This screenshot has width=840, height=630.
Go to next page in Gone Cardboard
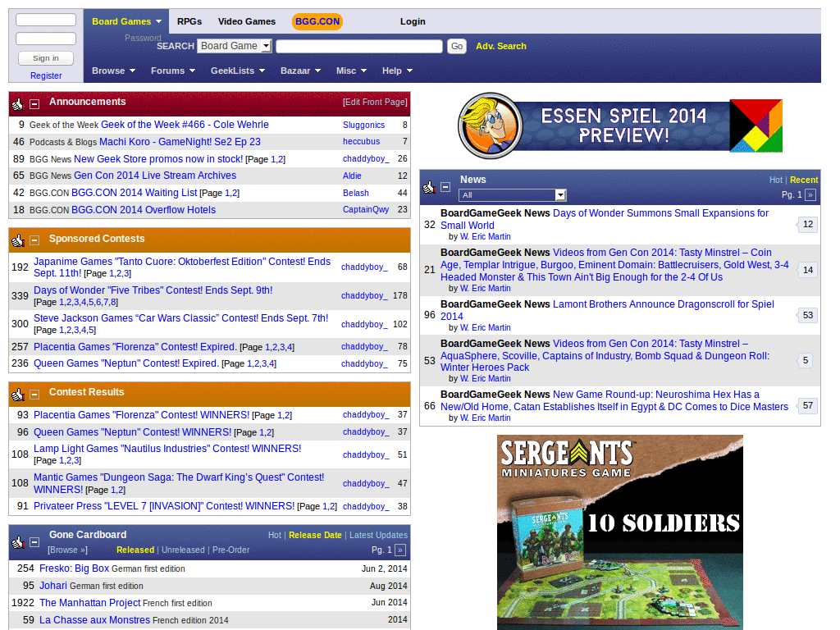[400, 550]
